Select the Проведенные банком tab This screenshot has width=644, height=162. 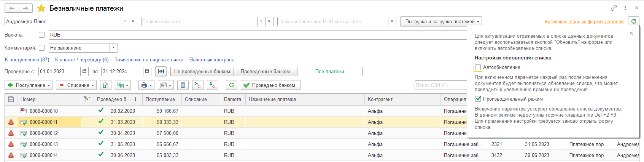click(265, 71)
